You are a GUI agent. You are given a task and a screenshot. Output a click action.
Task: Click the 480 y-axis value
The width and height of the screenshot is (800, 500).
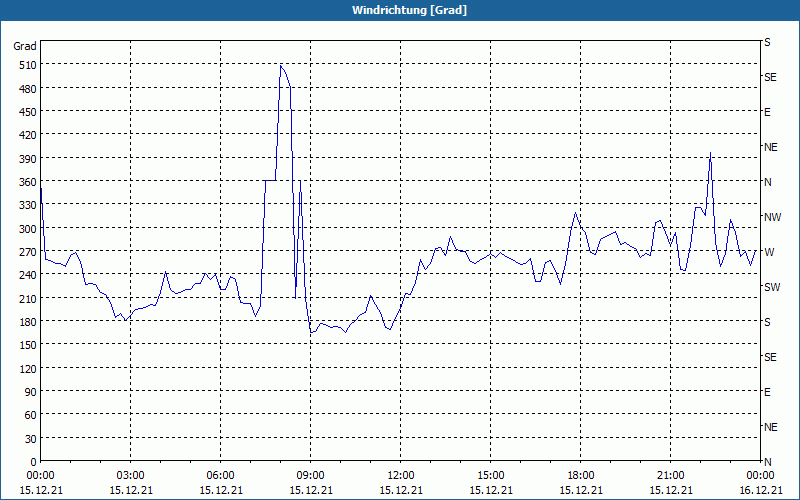[x=28, y=89]
